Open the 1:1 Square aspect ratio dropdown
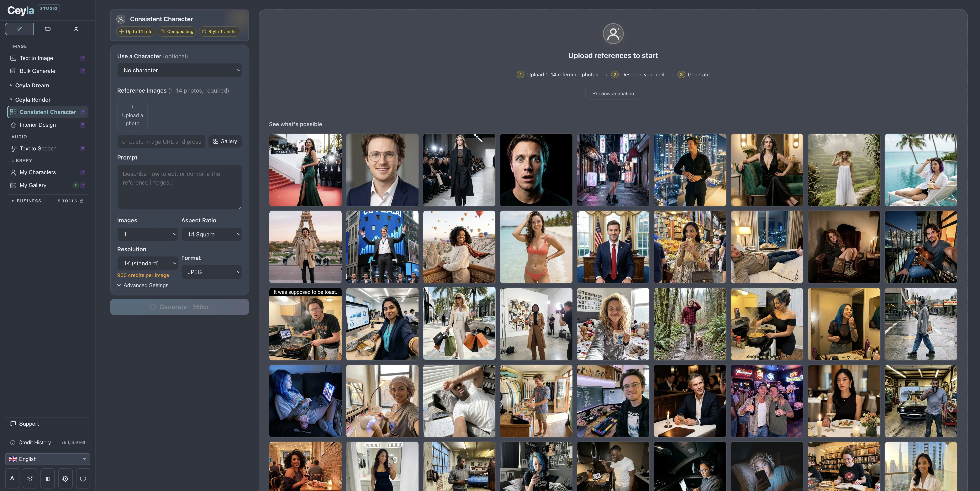The width and height of the screenshot is (980, 491). (212, 235)
